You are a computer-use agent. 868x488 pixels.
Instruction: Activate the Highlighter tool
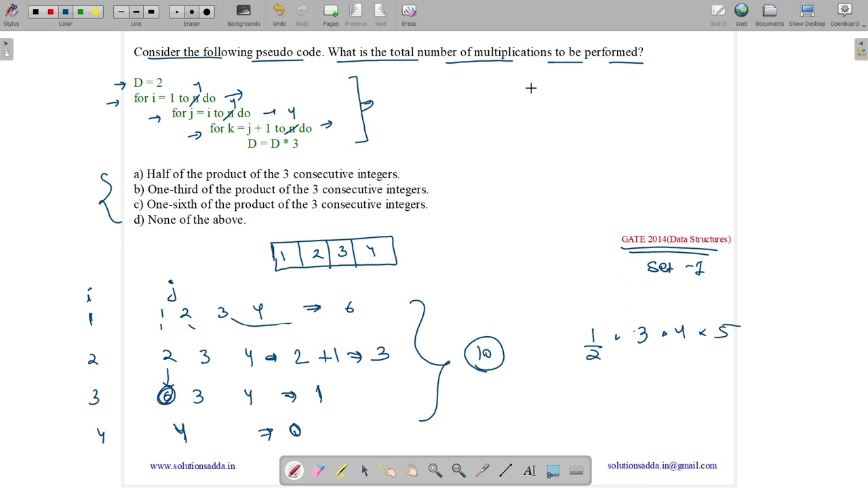(x=341, y=470)
